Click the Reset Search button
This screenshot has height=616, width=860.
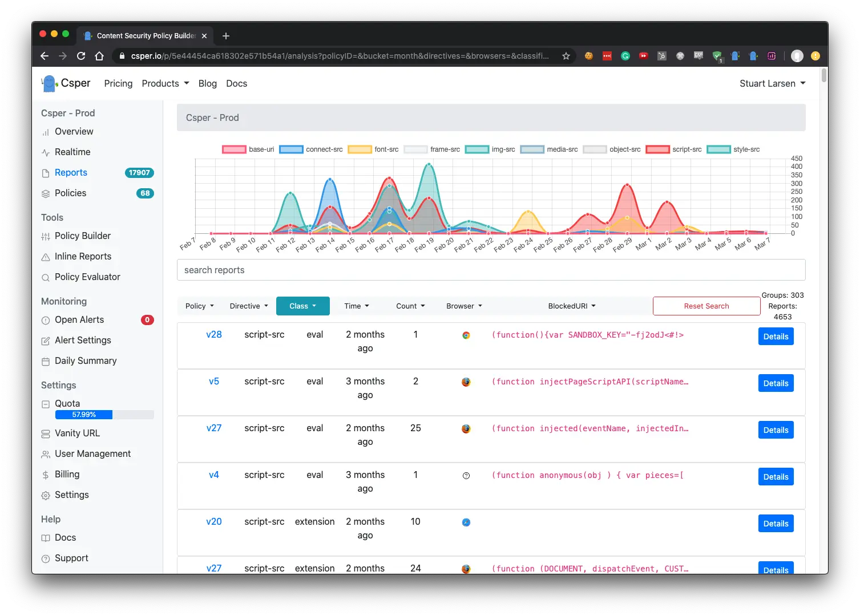pyautogui.click(x=706, y=306)
